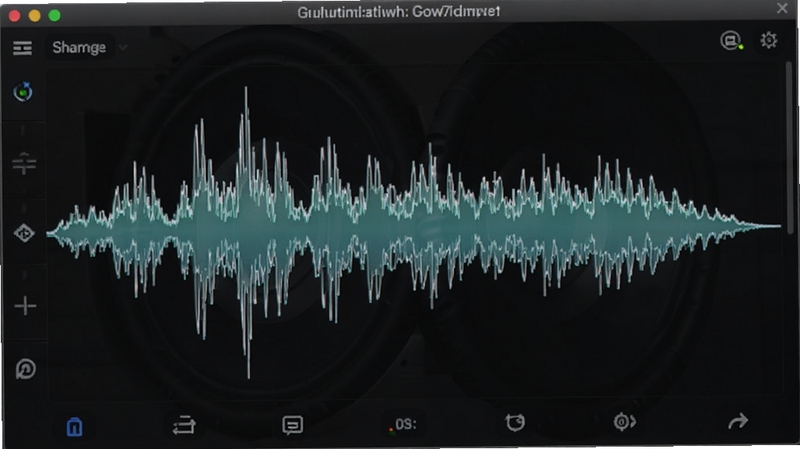Close the window with the top-right X
Screen dimensions: 800x449
click(x=782, y=8)
